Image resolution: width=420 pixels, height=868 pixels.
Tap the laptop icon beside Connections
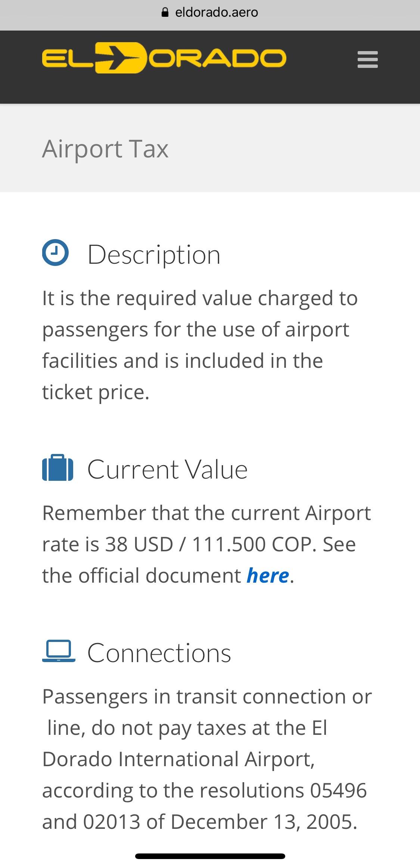point(59,651)
